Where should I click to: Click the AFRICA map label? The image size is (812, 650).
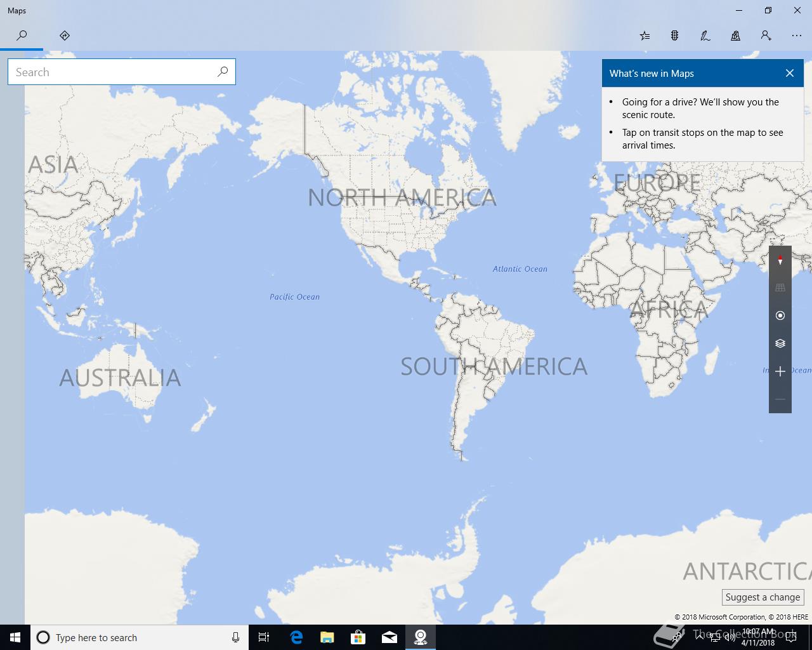pos(669,310)
